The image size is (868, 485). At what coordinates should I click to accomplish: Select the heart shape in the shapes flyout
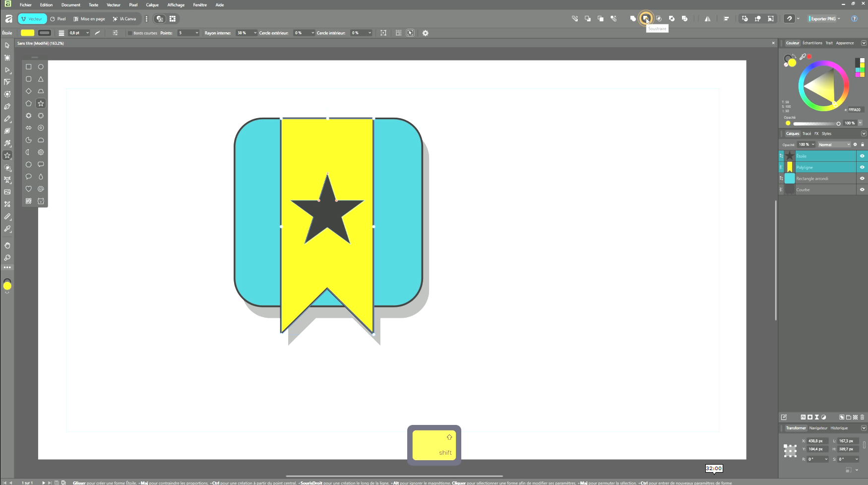coord(28,189)
